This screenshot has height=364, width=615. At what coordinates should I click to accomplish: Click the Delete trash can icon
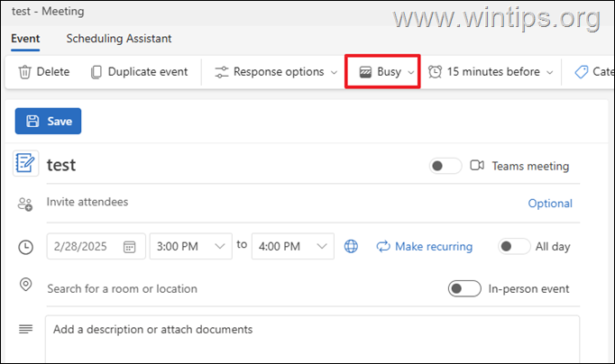[24, 72]
